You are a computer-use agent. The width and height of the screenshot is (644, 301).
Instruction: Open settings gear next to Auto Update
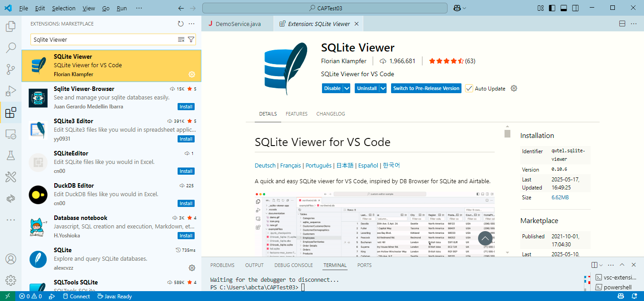(514, 88)
